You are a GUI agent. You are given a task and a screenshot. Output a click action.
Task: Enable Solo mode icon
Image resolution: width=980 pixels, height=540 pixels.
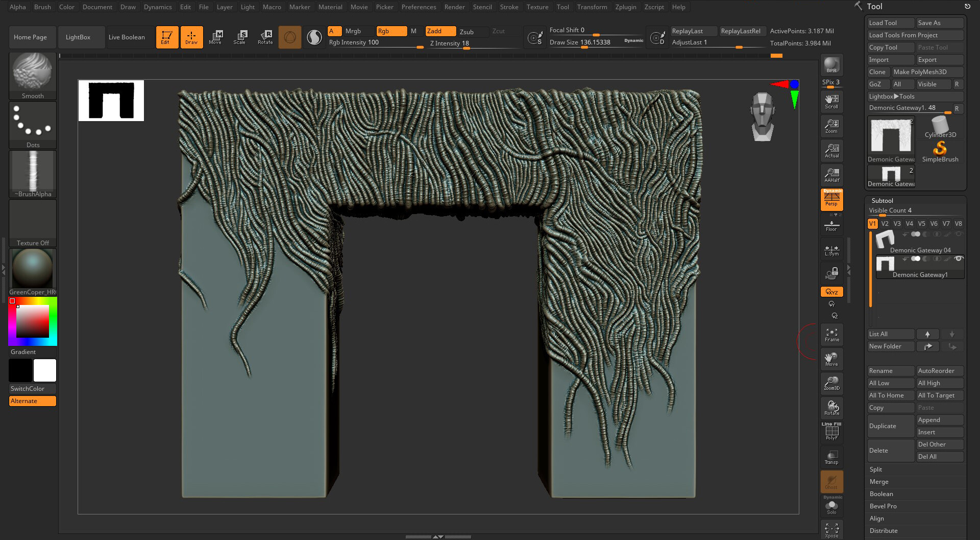[x=831, y=507]
